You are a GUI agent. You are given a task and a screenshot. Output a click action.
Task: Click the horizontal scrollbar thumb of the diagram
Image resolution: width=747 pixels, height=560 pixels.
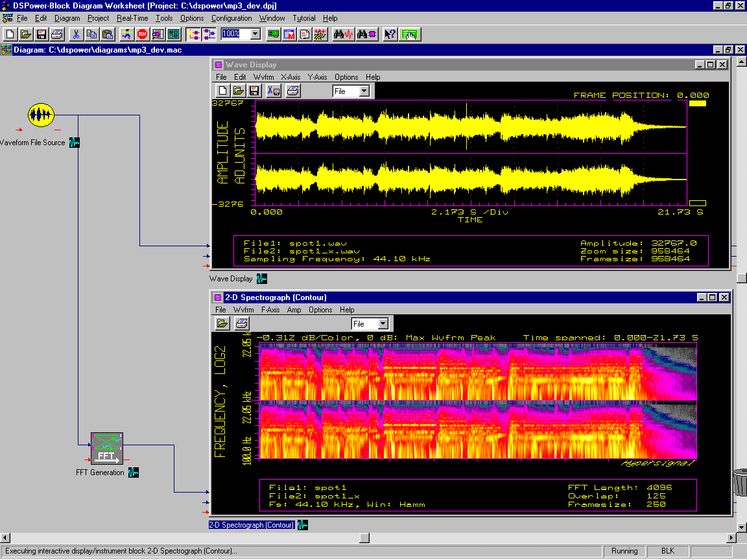364,537
